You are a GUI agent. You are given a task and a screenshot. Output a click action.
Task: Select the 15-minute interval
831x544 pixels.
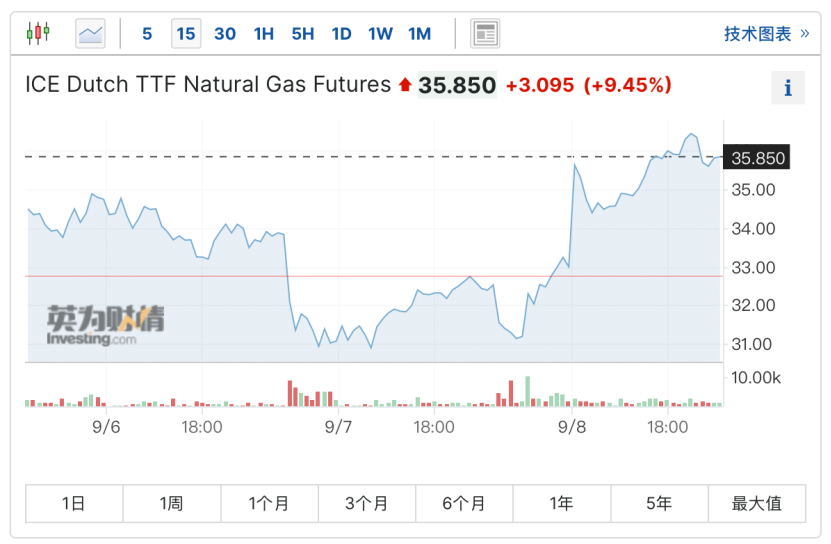pos(185,34)
